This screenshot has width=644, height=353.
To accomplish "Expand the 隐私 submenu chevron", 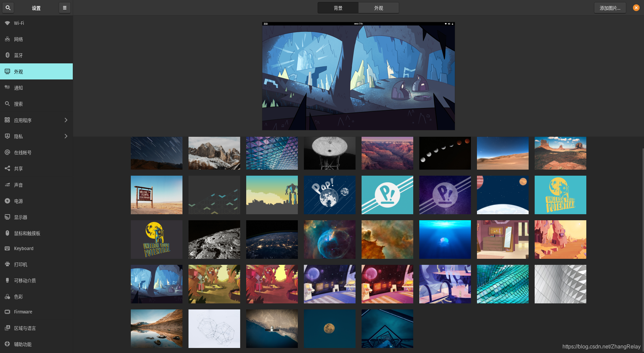I will (66, 136).
